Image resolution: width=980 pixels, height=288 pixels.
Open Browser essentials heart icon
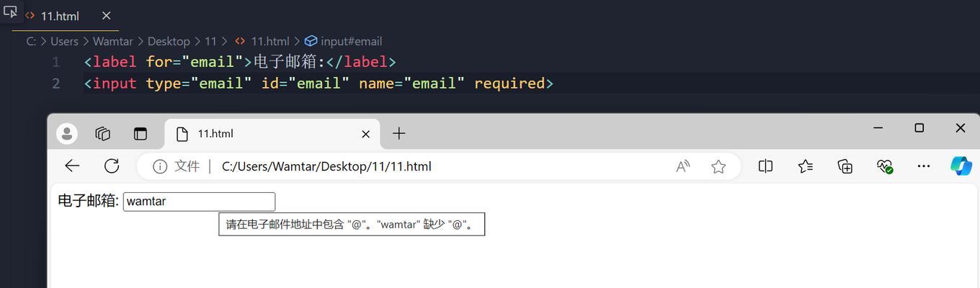tap(885, 166)
